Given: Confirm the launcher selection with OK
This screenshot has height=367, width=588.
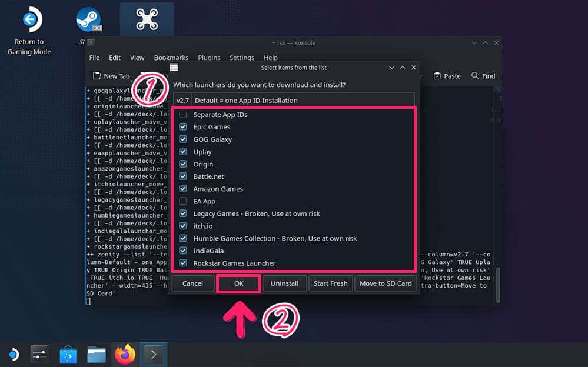Looking at the screenshot, I should [239, 283].
